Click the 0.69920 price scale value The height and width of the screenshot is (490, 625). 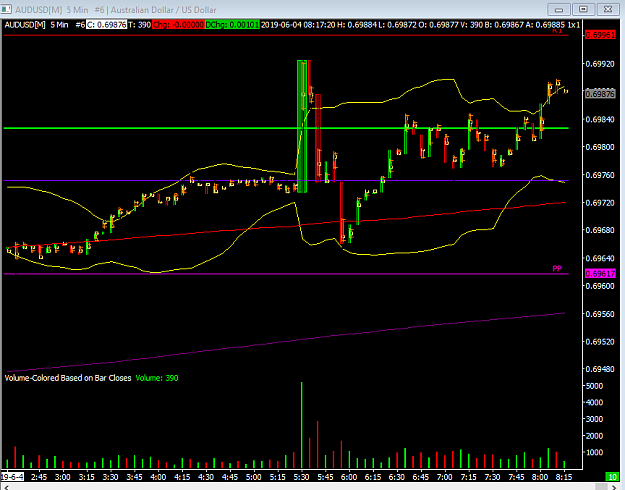tap(600, 64)
